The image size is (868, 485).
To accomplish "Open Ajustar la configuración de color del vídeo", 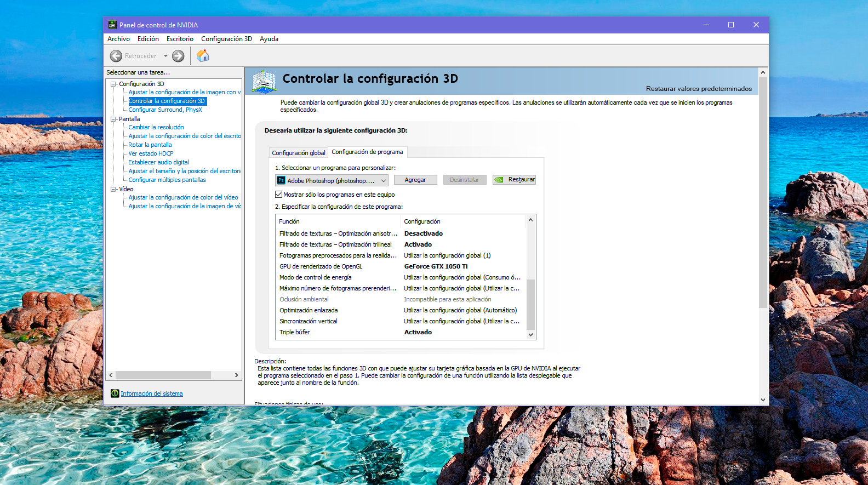I will 183,197.
